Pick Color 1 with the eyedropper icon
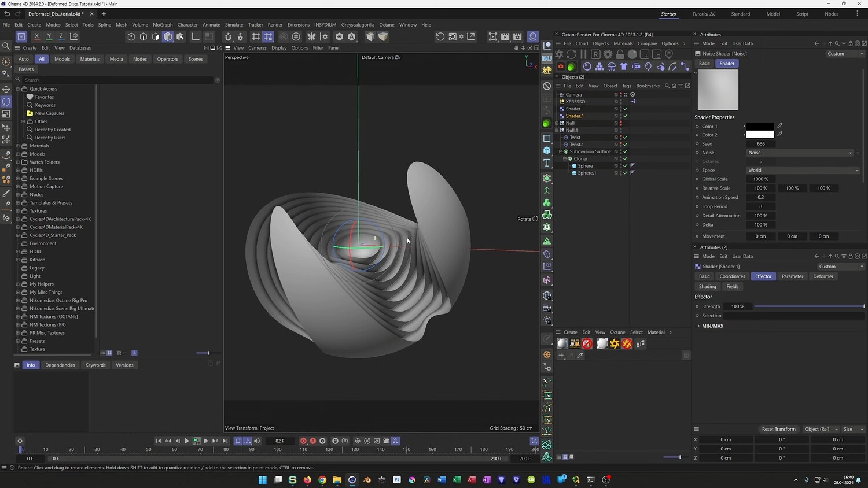This screenshot has width=868, height=488. [x=779, y=125]
